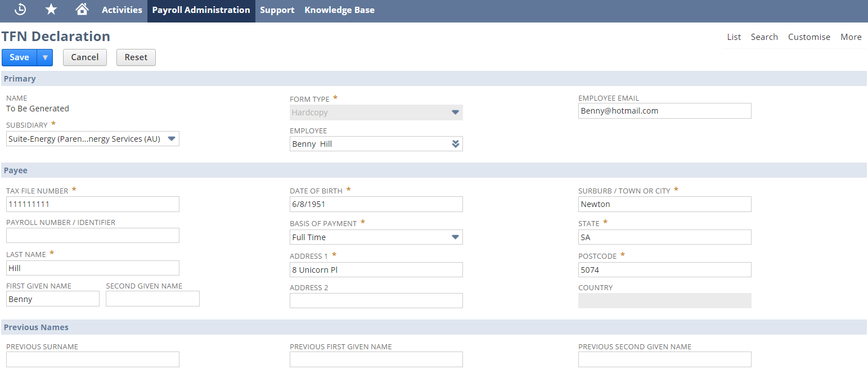Open the Basis of Payment dropdown arrow
Screen dimensions: 868x374
point(455,237)
